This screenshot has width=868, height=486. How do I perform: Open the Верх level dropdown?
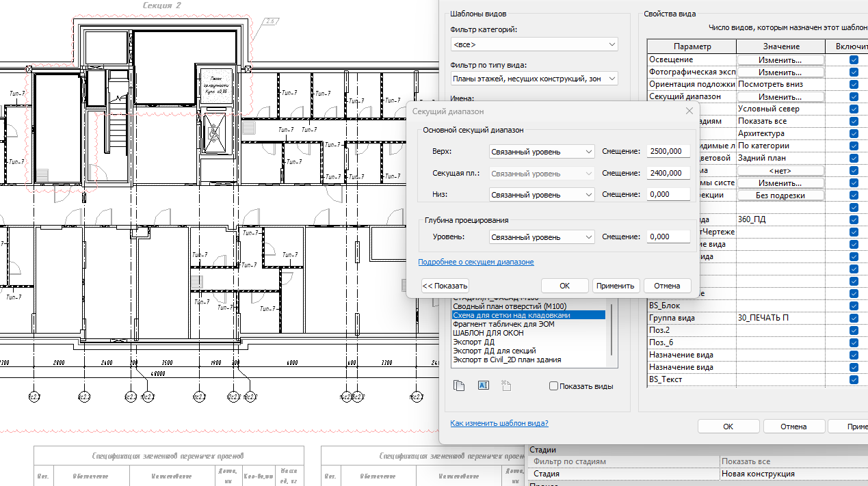542,151
